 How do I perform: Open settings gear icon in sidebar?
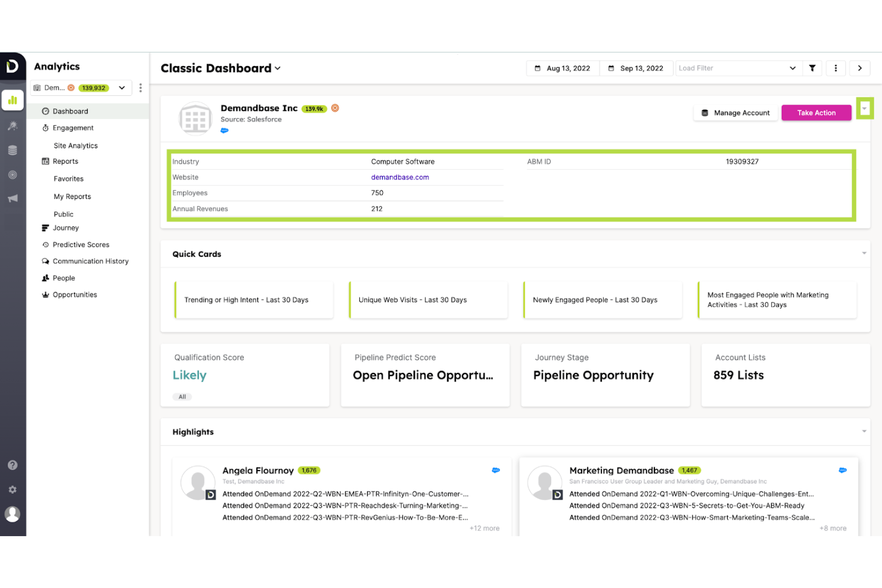13,490
